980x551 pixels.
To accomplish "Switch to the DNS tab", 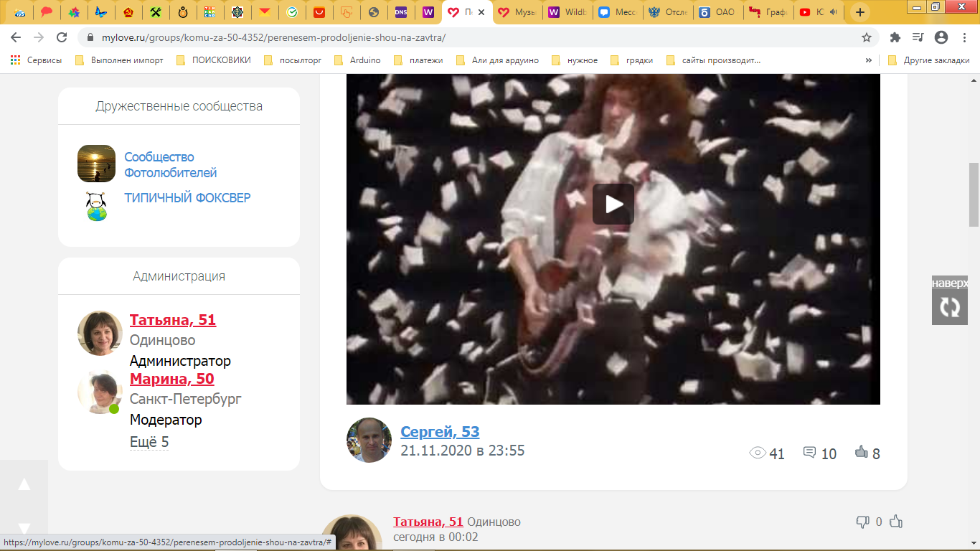I will click(401, 12).
